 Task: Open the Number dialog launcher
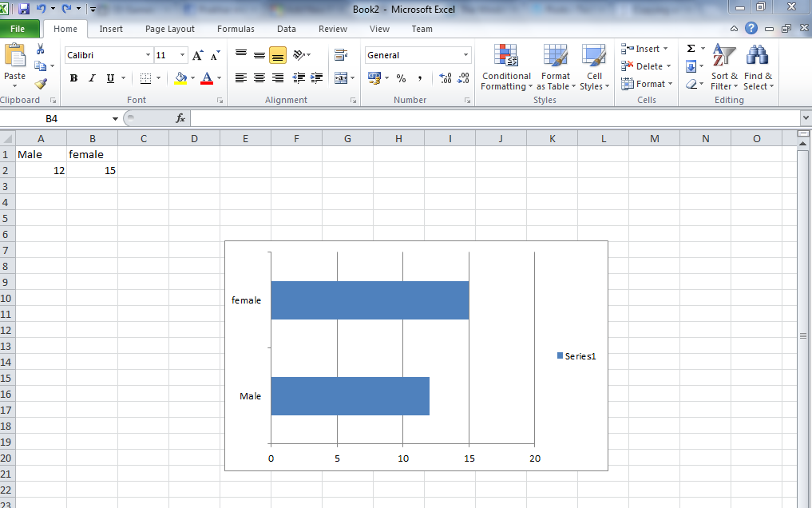point(467,101)
